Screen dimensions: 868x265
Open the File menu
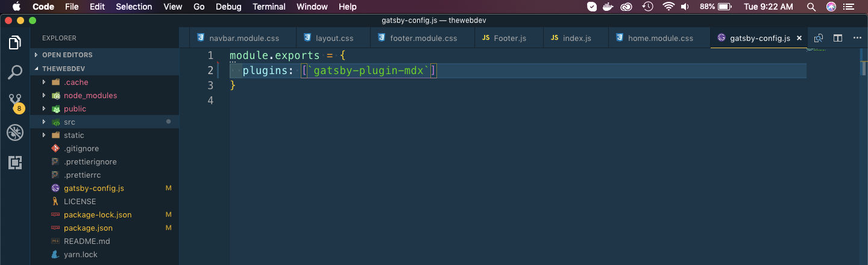coord(72,7)
